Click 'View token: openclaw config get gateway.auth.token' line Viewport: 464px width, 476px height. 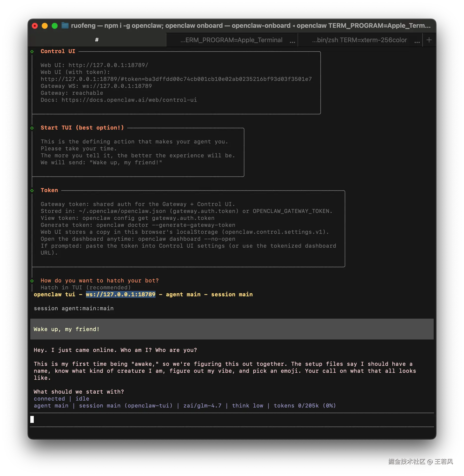pyautogui.click(x=127, y=218)
